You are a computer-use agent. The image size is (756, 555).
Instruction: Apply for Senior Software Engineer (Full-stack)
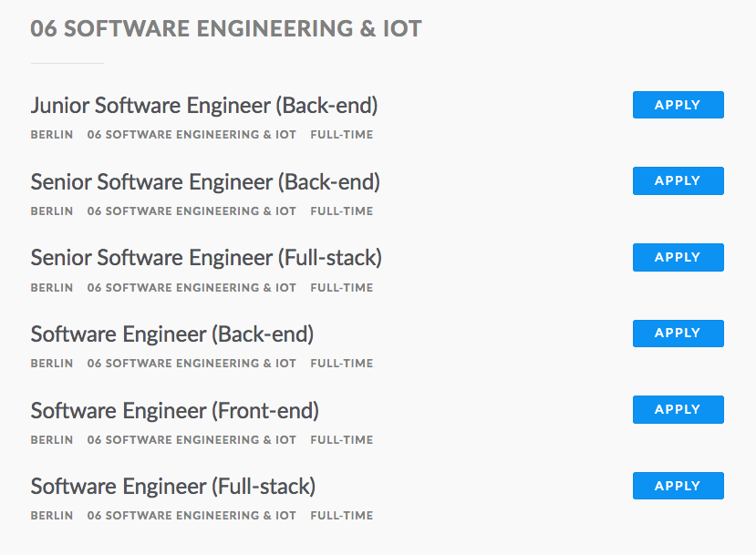point(678,257)
